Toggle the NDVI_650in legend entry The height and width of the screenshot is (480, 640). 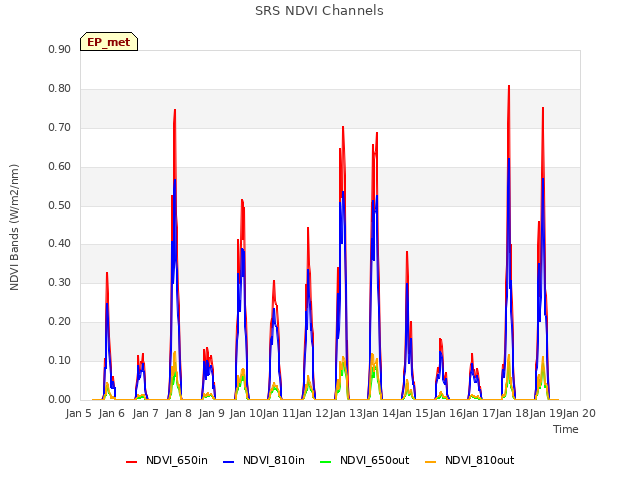click(x=167, y=460)
